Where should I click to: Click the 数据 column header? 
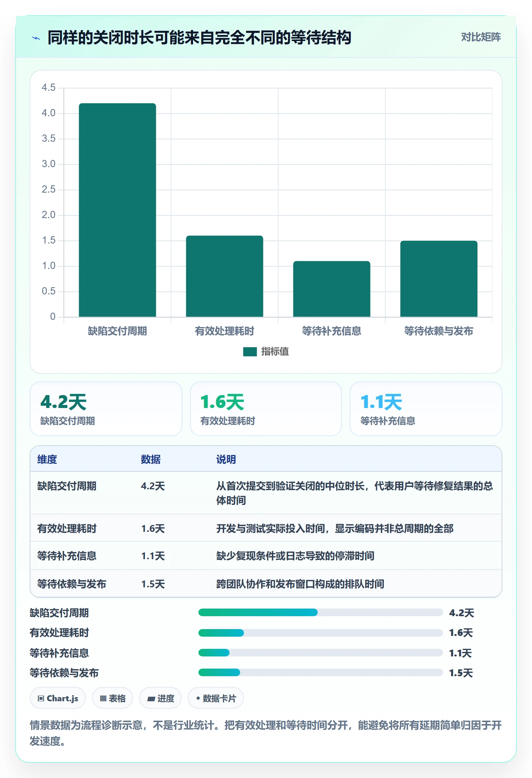click(151, 459)
